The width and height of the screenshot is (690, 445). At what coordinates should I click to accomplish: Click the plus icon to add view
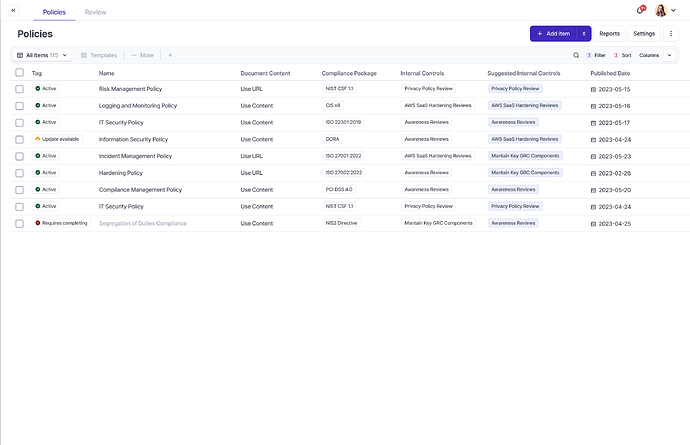click(170, 55)
